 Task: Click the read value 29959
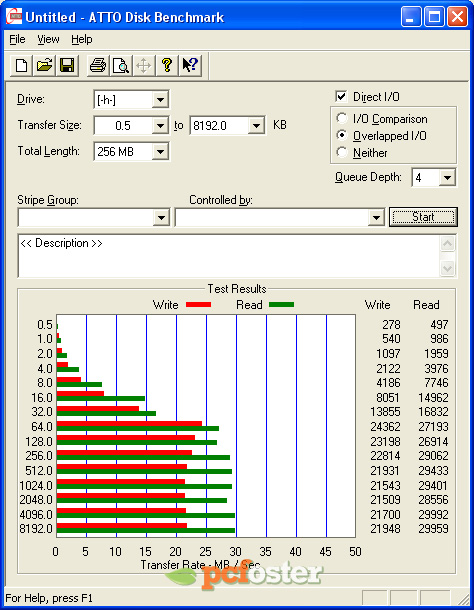(x=434, y=529)
